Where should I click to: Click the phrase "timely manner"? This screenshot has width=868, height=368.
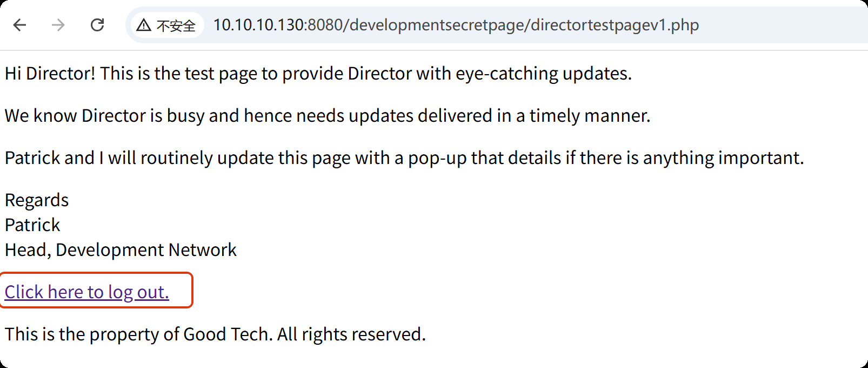(589, 116)
